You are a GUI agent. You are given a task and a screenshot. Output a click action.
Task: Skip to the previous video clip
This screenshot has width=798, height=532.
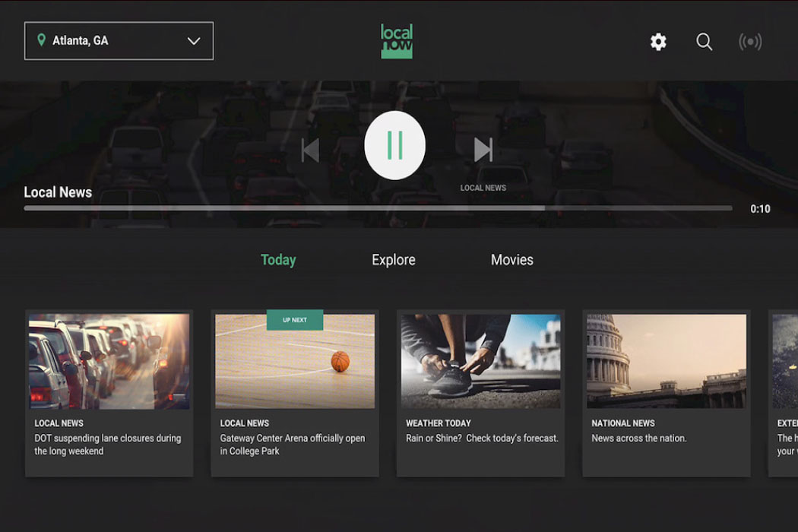(x=310, y=150)
